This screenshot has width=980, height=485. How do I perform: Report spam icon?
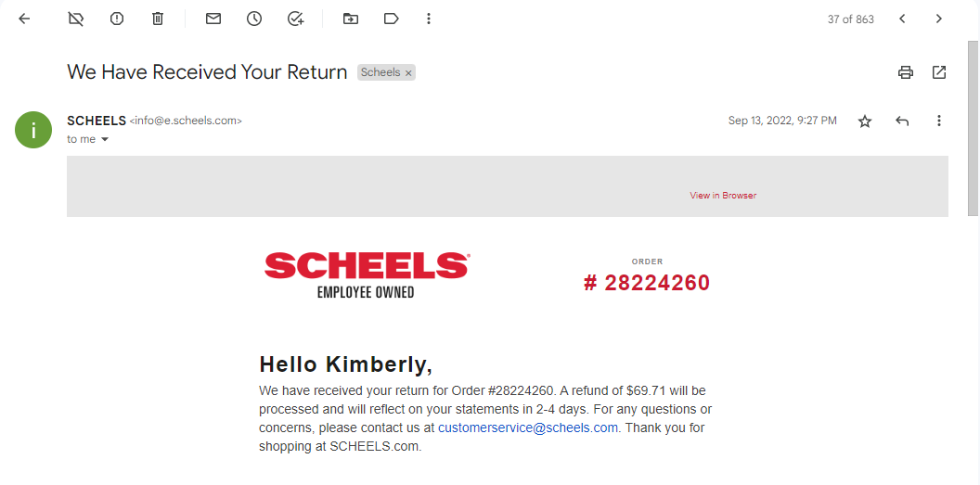pyautogui.click(x=117, y=19)
